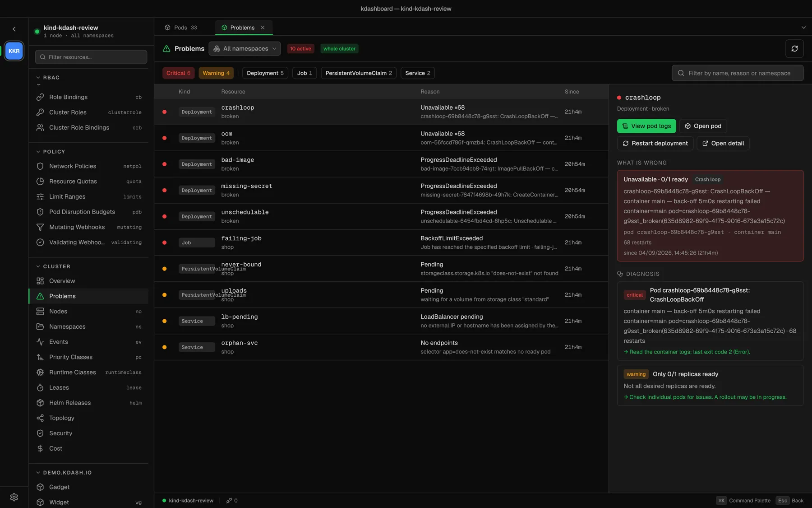This screenshot has width=812, height=508.
Task: Click the View pod logs button
Action: coord(646,126)
